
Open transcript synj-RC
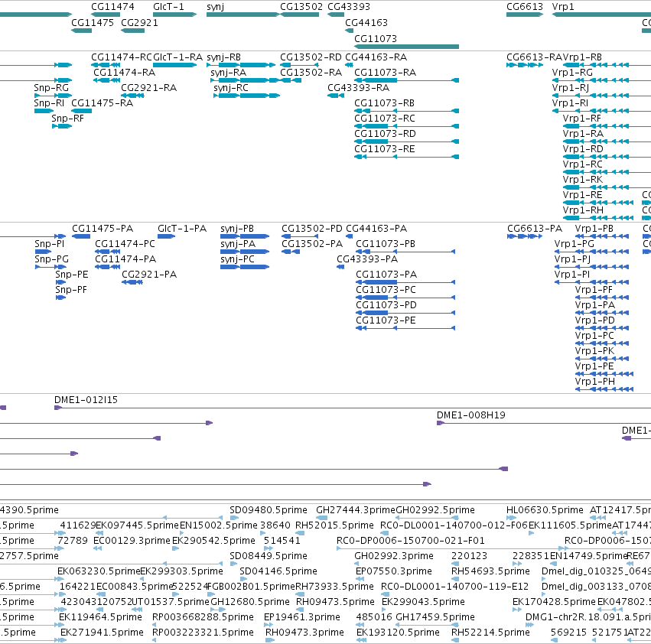tap(231, 89)
